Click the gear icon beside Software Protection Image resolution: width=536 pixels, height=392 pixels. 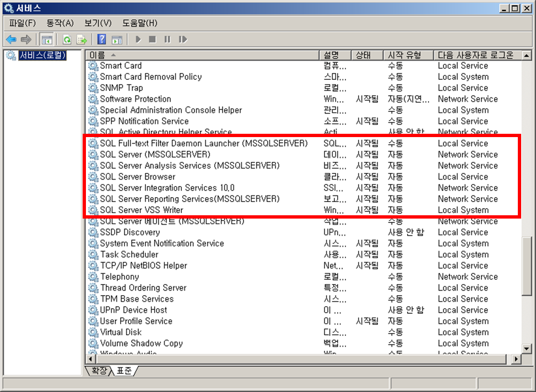pos(93,99)
